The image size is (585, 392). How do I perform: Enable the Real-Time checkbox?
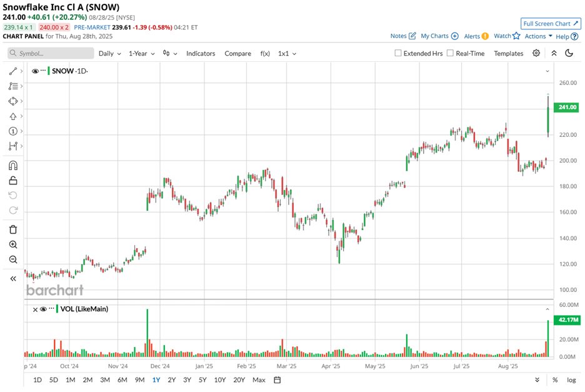[451, 53]
